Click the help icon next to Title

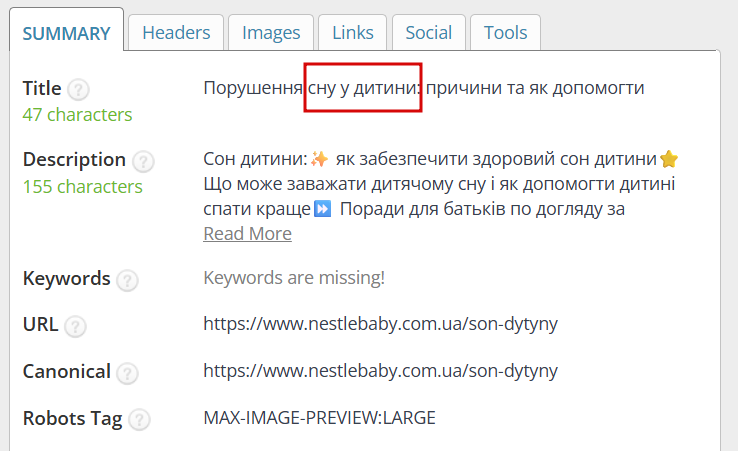coord(78,89)
